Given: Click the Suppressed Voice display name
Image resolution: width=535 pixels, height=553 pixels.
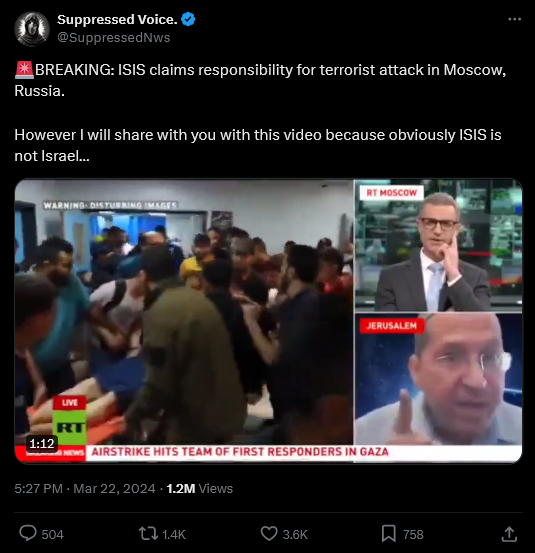Looking at the screenshot, I should click(117, 19).
